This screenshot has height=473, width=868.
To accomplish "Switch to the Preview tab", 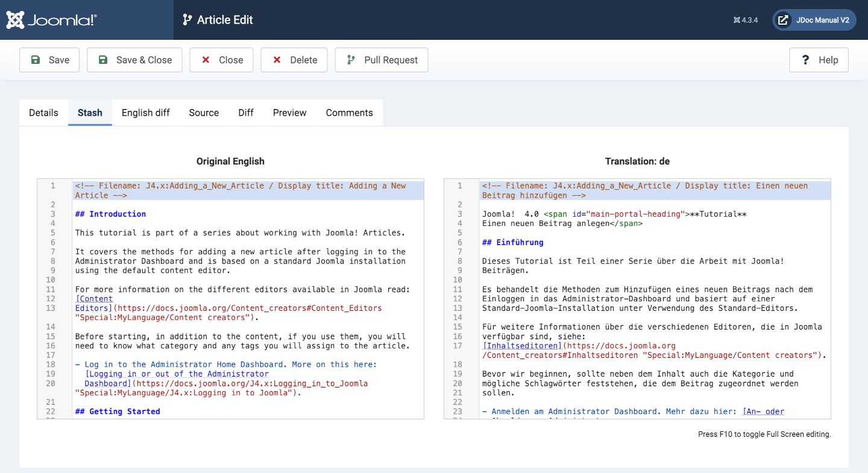I will coord(290,113).
